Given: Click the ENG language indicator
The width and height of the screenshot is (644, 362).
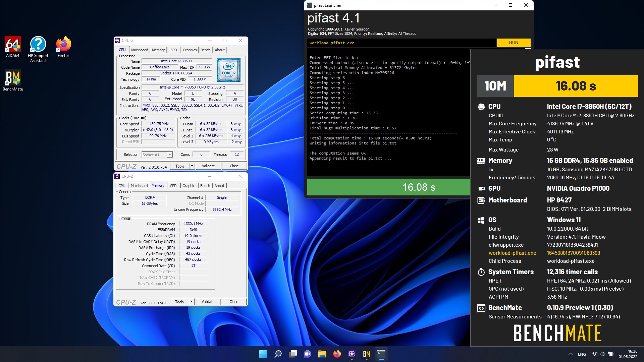Looking at the screenshot, I should 582,354.
